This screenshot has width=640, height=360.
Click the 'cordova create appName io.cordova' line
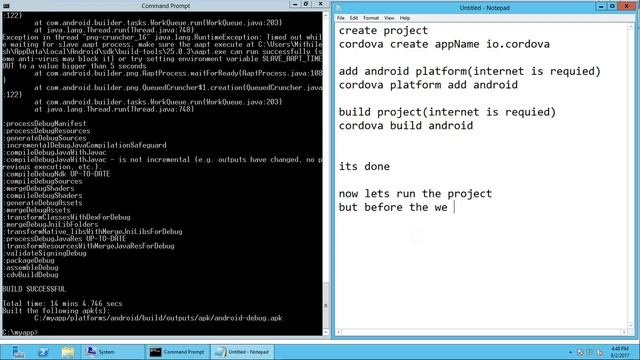coord(444,44)
